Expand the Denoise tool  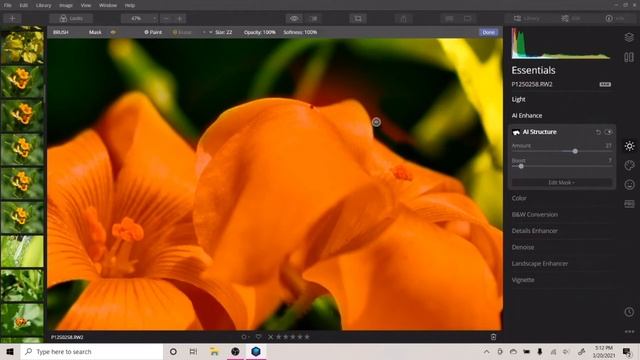[523, 247]
